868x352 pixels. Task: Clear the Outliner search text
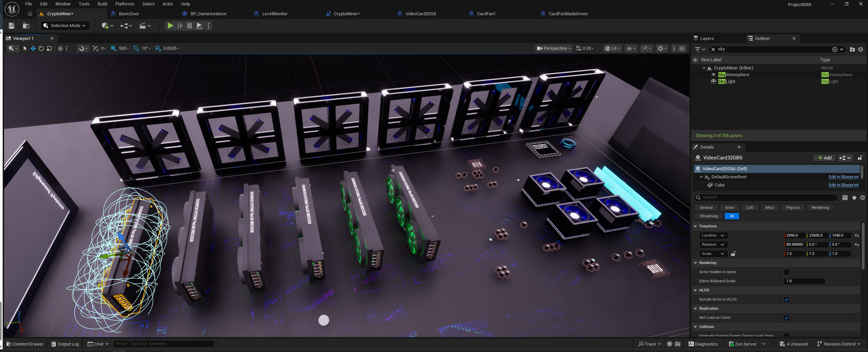713,50
